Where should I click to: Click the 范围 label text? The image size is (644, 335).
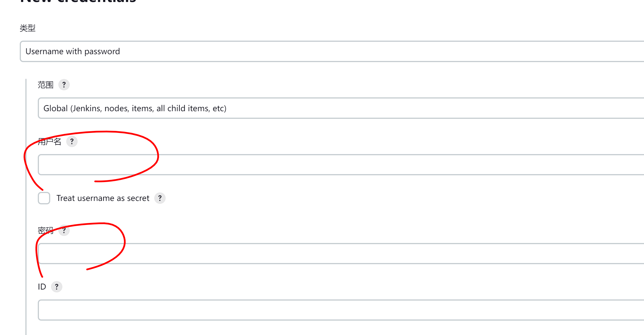tap(46, 85)
